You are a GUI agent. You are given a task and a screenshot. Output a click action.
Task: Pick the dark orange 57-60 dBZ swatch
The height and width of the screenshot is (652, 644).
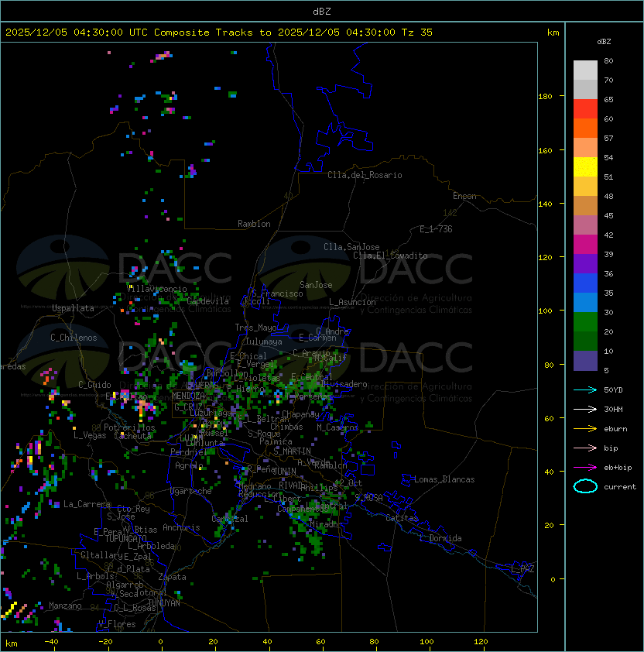tap(585, 128)
